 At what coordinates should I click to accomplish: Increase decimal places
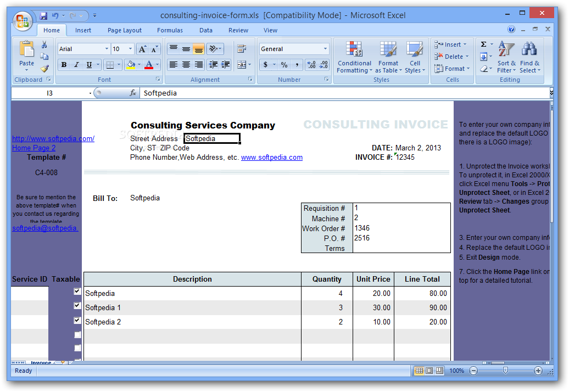pos(311,65)
